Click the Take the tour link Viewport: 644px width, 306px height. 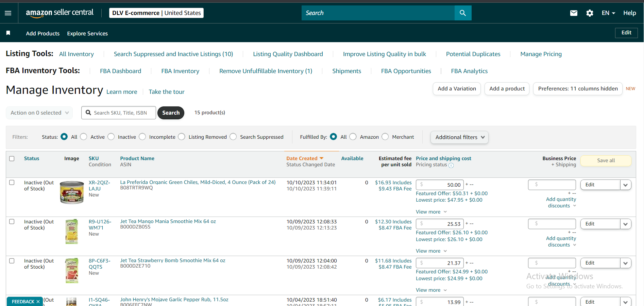(x=167, y=92)
